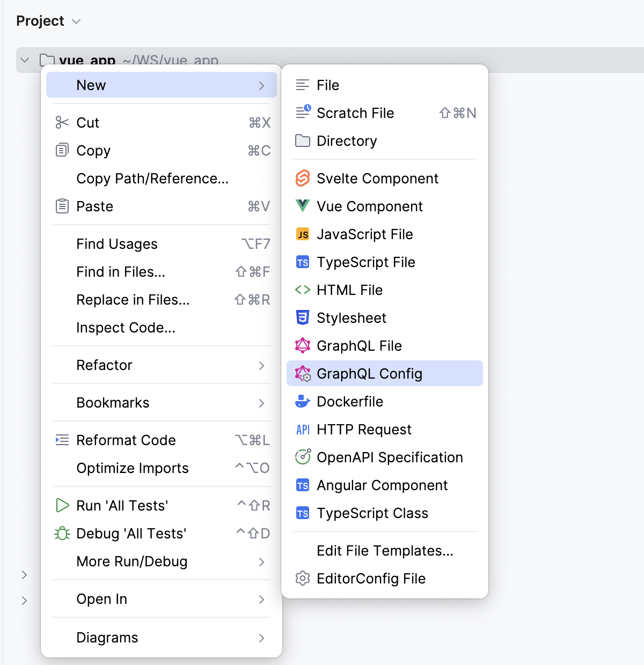Select the JavaScript File icon
644x665 pixels.
coord(303,234)
